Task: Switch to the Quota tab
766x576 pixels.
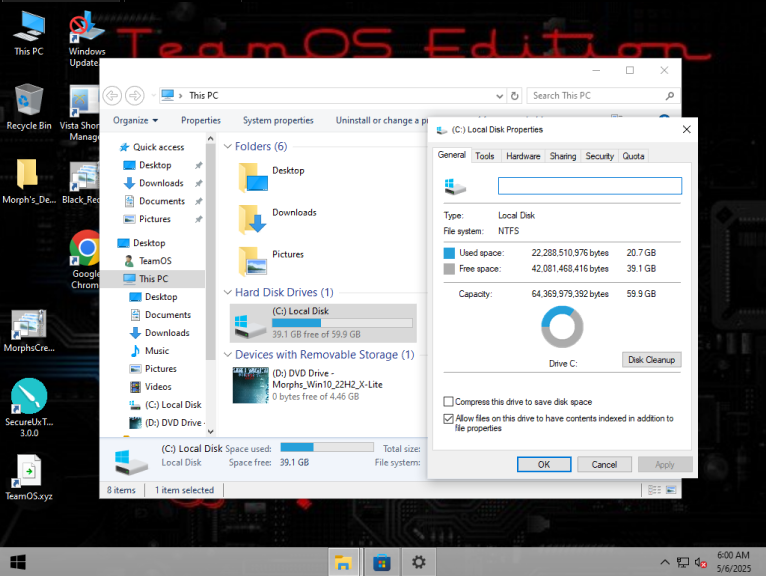Action: pyautogui.click(x=633, y=156)
